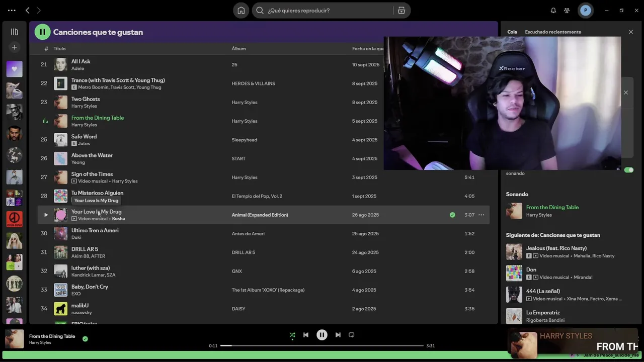Select the 'Above the Water' track
Image resolution: width=644 pixels, height=362 pixels.
click(x=92, y=155)
